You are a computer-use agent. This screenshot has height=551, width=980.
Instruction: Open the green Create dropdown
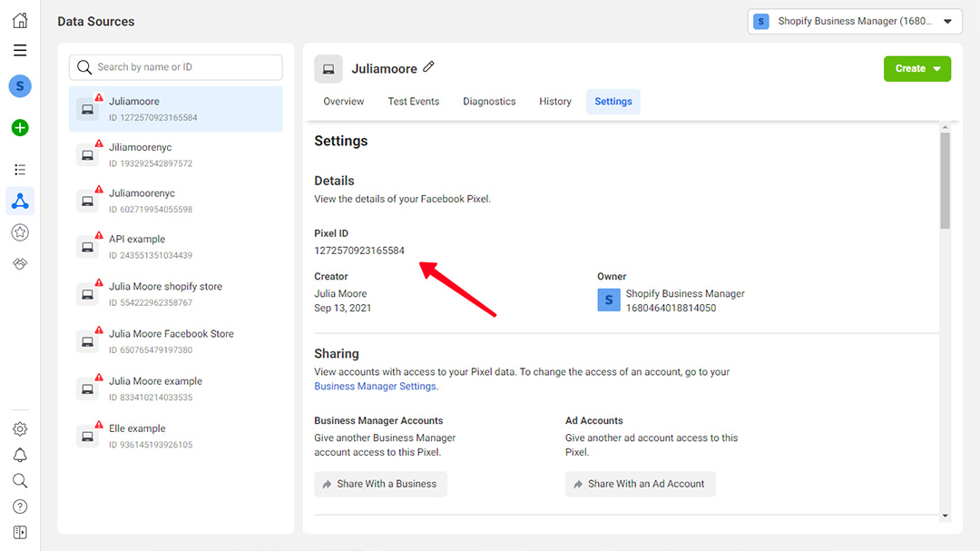coord(916,69)
